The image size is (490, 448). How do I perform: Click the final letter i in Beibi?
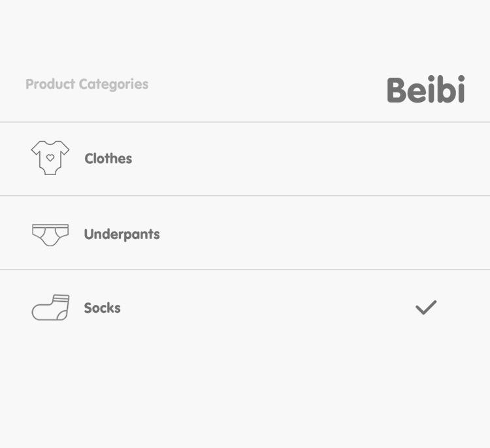pos(461,91)
